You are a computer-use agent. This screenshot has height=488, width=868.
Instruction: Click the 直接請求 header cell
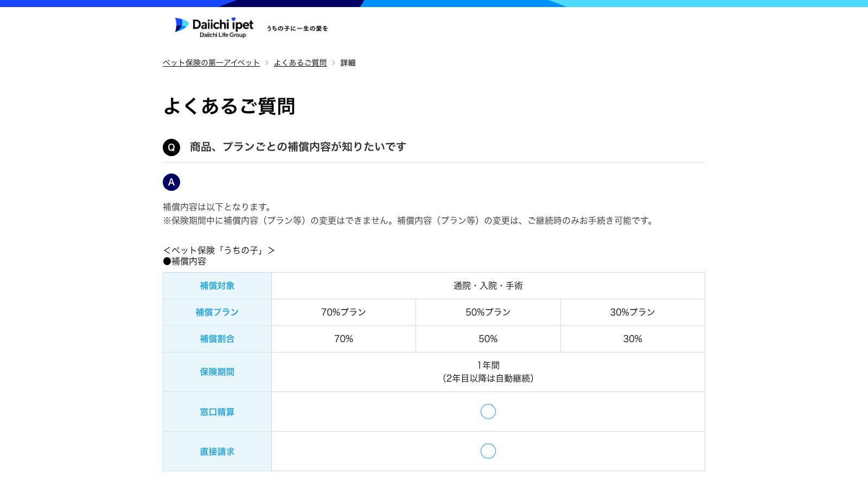click(217, 451)
